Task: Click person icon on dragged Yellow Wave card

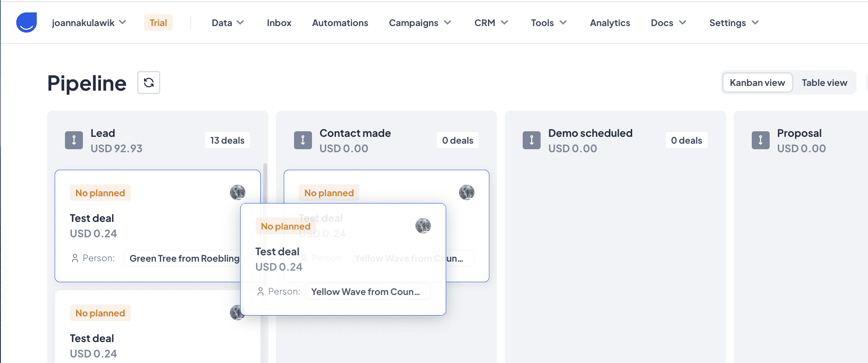Action: pos(261,292)
